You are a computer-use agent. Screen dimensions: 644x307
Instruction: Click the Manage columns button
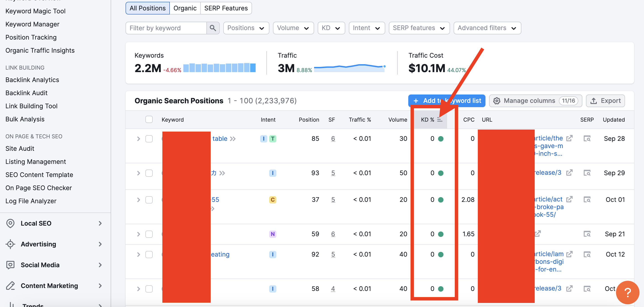point(536,101)
